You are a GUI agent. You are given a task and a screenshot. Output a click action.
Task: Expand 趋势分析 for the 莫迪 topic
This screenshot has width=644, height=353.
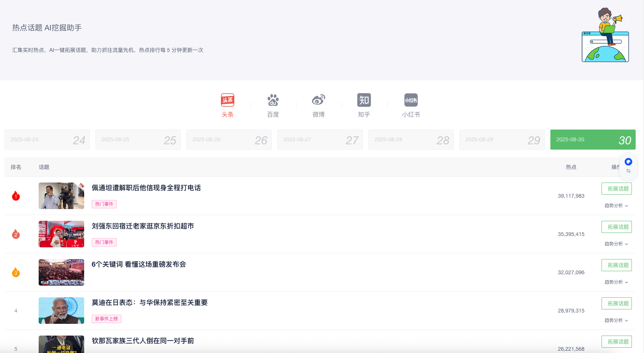click(616, 320)
